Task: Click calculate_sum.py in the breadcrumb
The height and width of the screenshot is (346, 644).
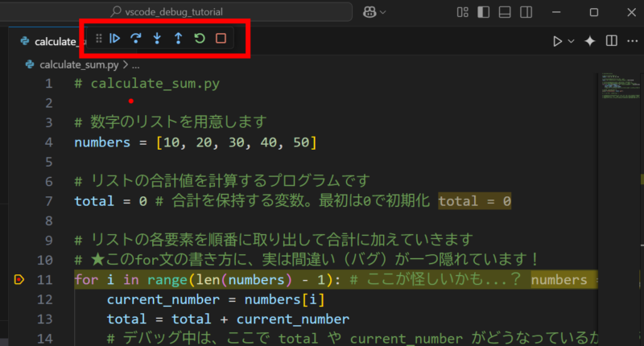Action: (79, 65)
